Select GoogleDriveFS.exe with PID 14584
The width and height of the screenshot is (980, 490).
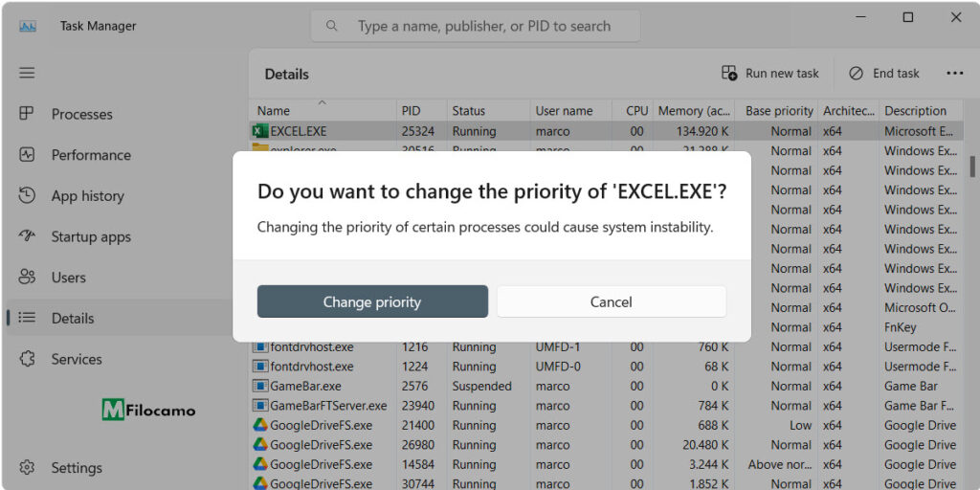click(606, 464)
